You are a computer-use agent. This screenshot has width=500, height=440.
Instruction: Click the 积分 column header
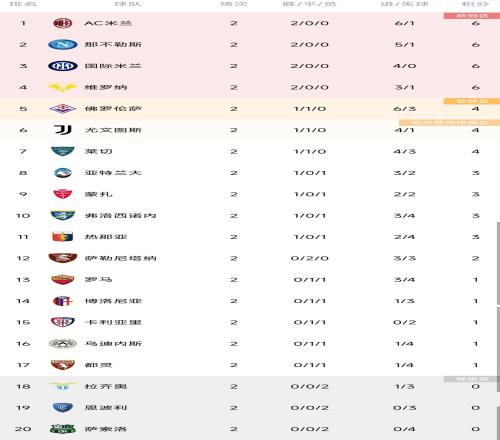pos(475,4)
